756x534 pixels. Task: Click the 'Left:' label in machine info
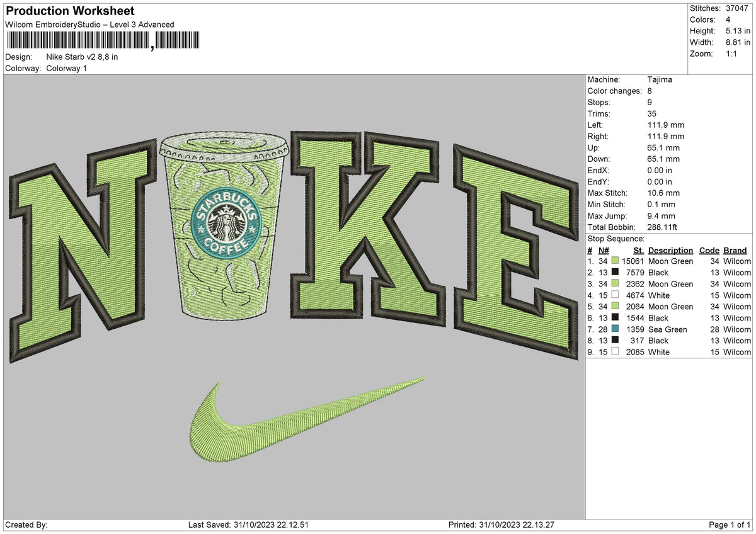click(x=595, y=125)
